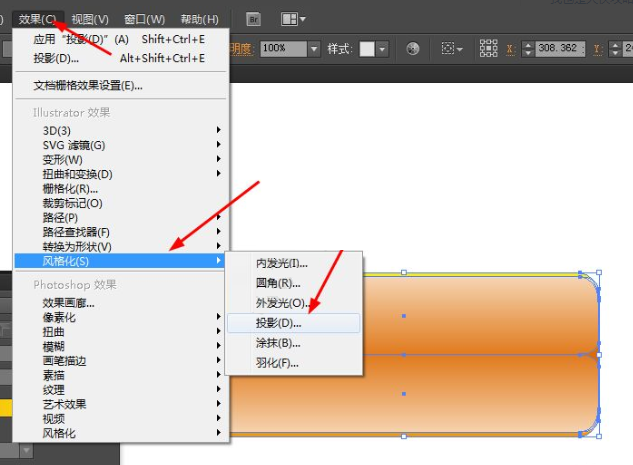Choose 投影(D)... with Alt+Shift+Ctrl+E shortcut

[121, 58]
